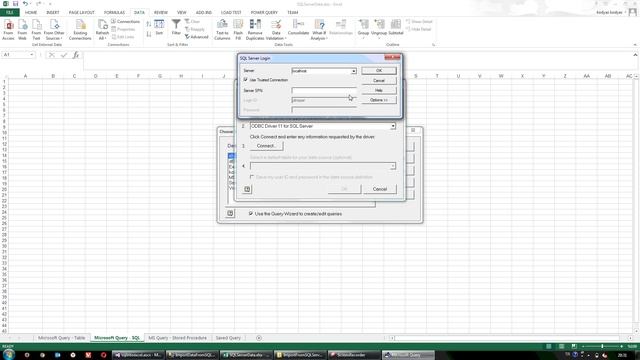Open the Text to Columns tool
Viewport: 640px width, 360px height.
[x=222, y=30]
